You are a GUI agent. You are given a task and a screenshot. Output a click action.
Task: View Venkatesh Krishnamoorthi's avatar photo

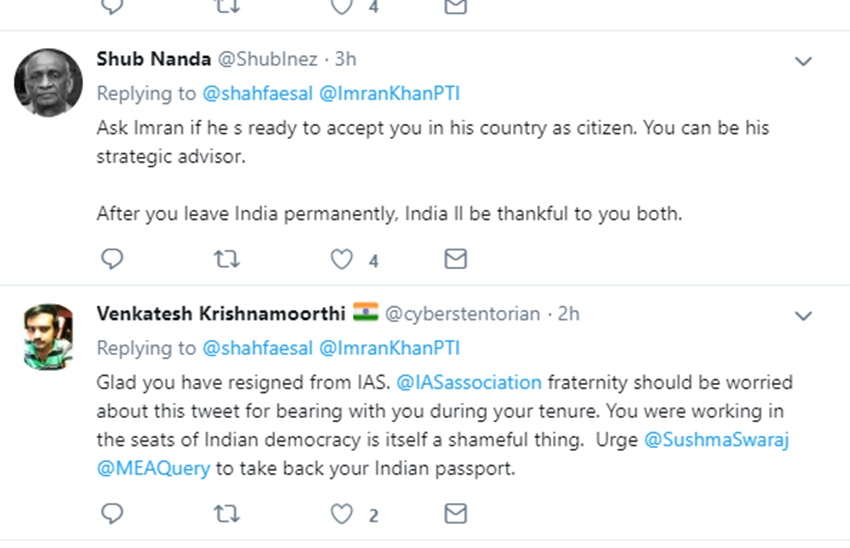pos(48,337)
